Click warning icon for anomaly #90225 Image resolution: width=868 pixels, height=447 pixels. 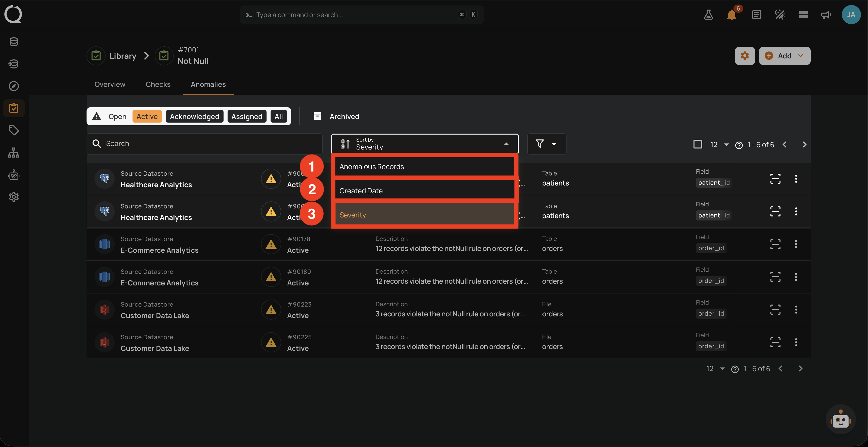pos(271,342)
